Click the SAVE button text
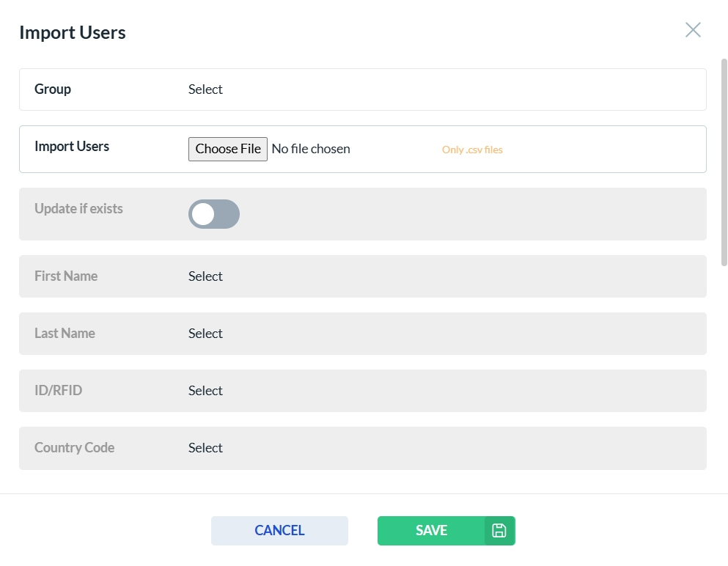 pyautogui.click(x=431, y=531)
